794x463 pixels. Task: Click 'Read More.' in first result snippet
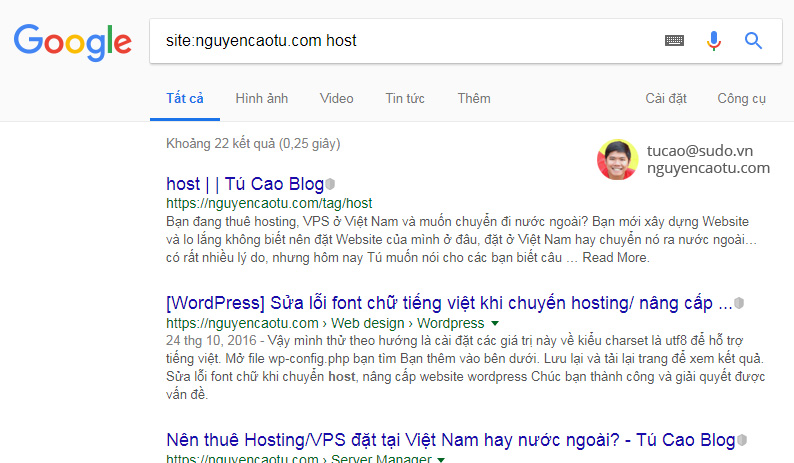616,257
